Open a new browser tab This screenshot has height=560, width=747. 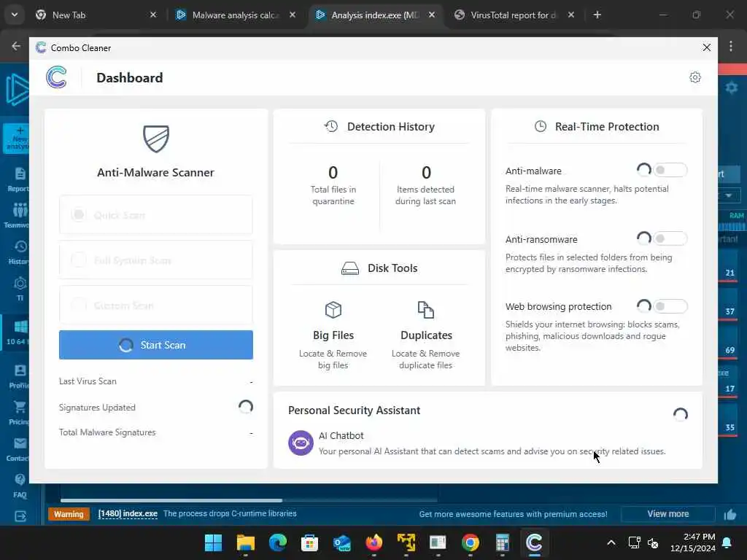tap(597, 15)
